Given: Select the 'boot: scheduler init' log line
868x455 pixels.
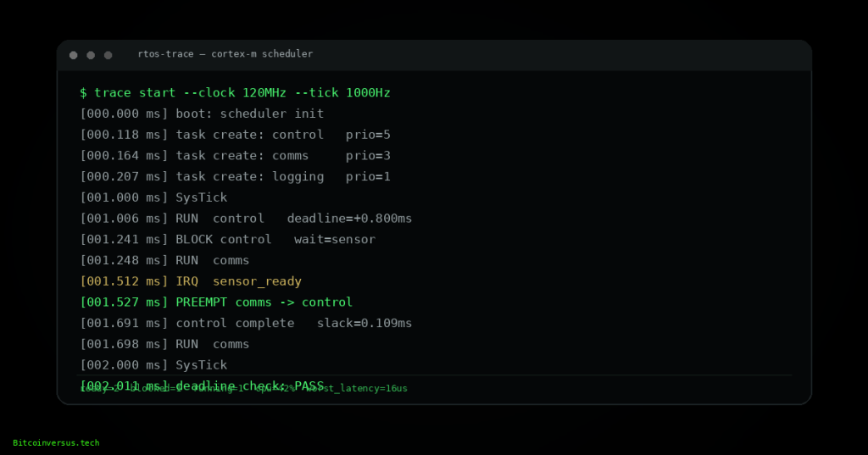Looking at the screenshot, I should click(202, 114).
